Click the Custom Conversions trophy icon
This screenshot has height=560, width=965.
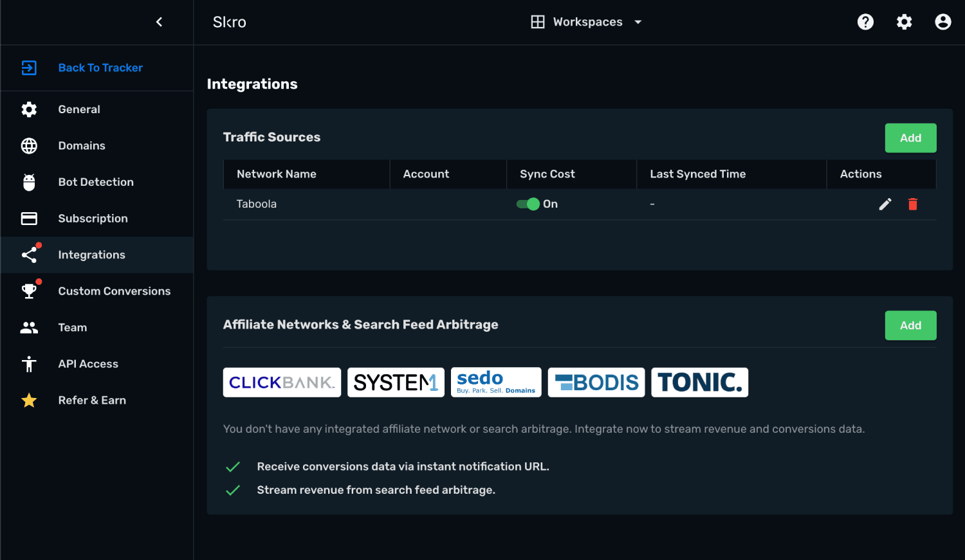[29, 291]
